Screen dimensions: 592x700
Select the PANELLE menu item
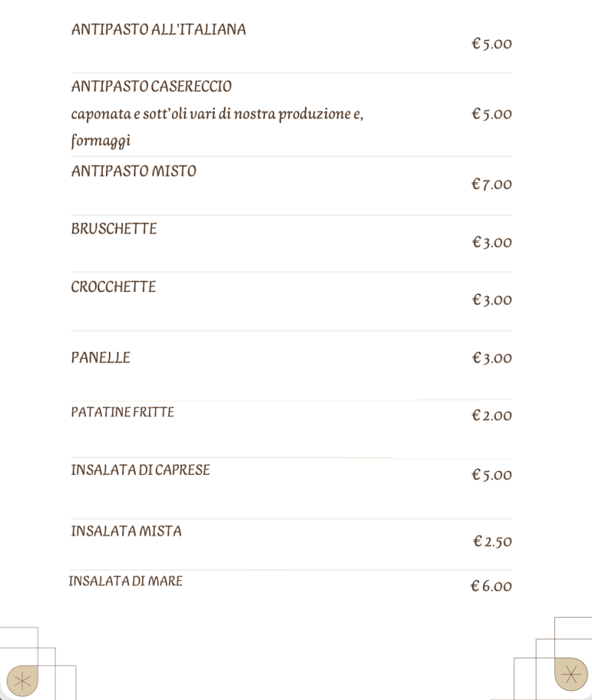coord(101,358)
